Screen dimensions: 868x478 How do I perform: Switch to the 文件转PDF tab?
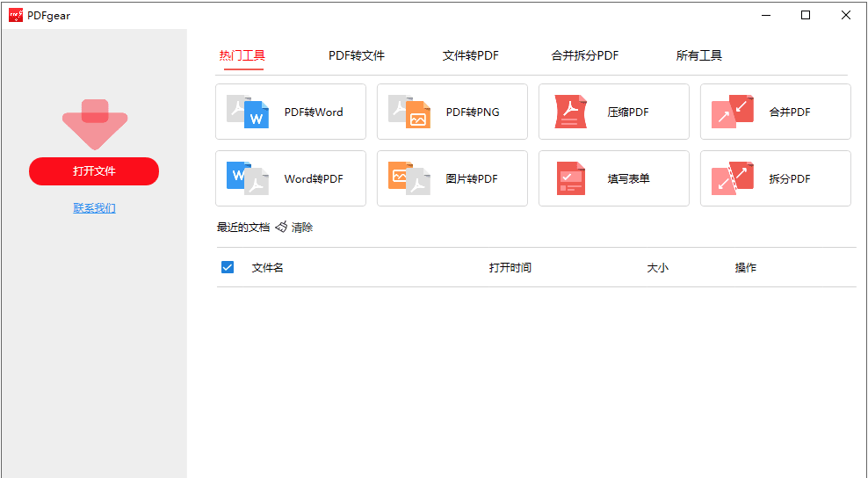[x=470, y=55]
